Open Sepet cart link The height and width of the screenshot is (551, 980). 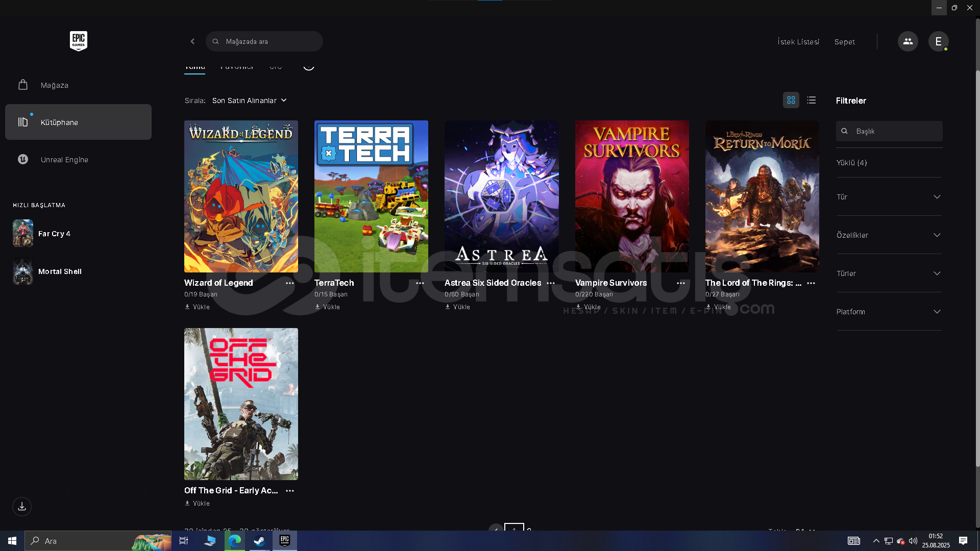[x=845, y=42]
